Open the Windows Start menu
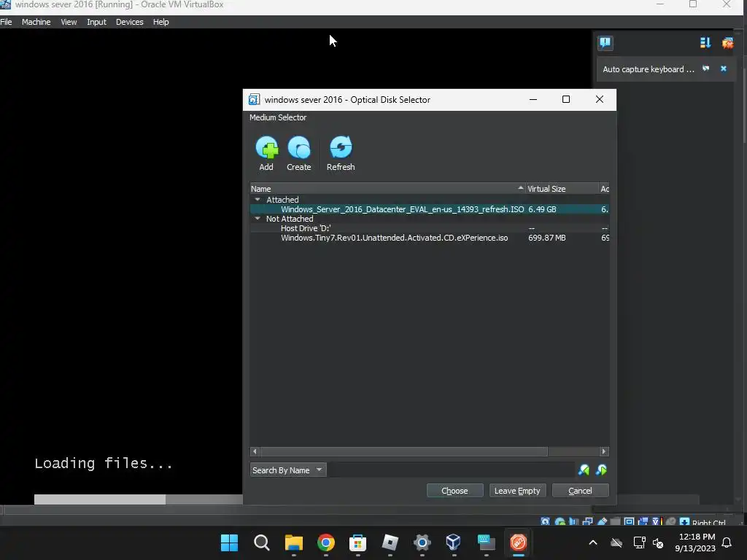 click(x=229, y=542)
